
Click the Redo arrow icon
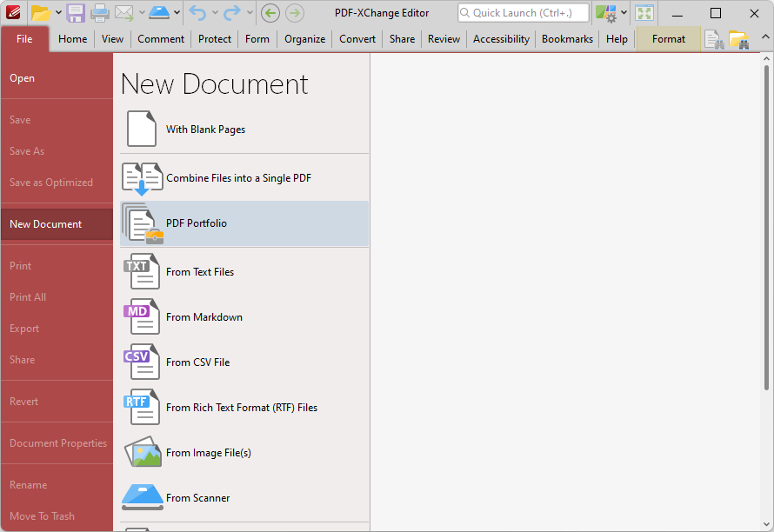(x=231, y=13)
